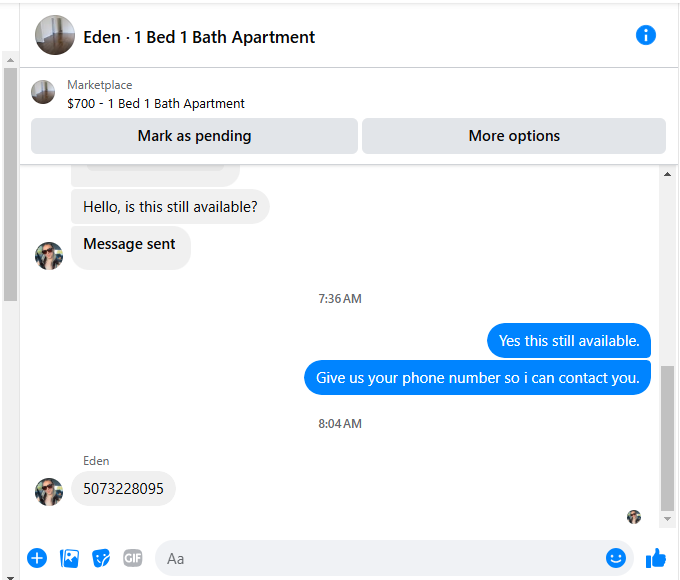Open the sticker picker icon
This screenshot has height=580, width=680.
click(101, 558)
